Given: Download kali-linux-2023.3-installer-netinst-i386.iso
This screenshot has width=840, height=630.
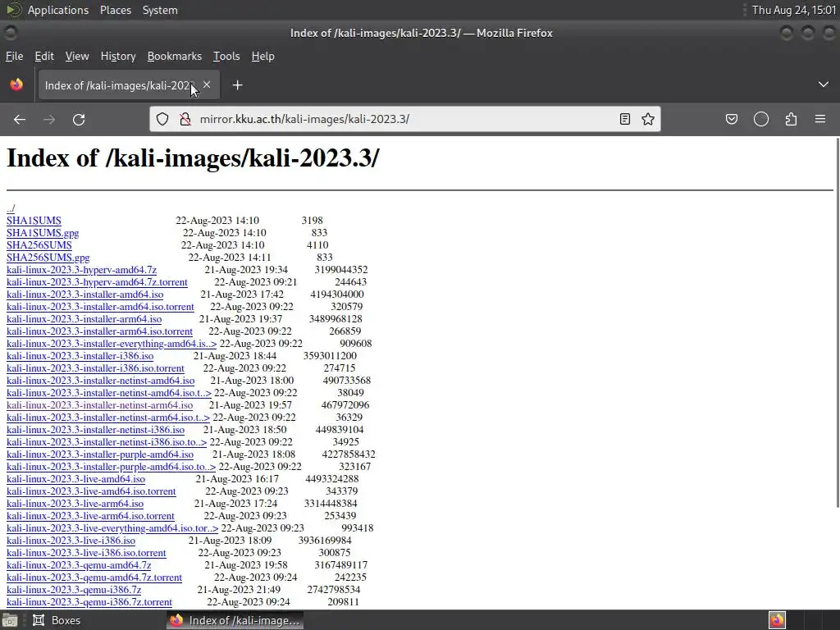Looking at the screenshot, I should [95, 430].
